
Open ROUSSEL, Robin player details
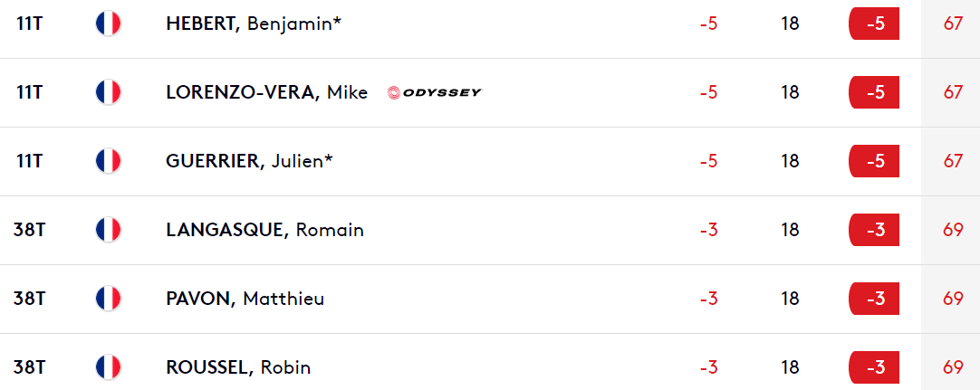coord(238,366)
